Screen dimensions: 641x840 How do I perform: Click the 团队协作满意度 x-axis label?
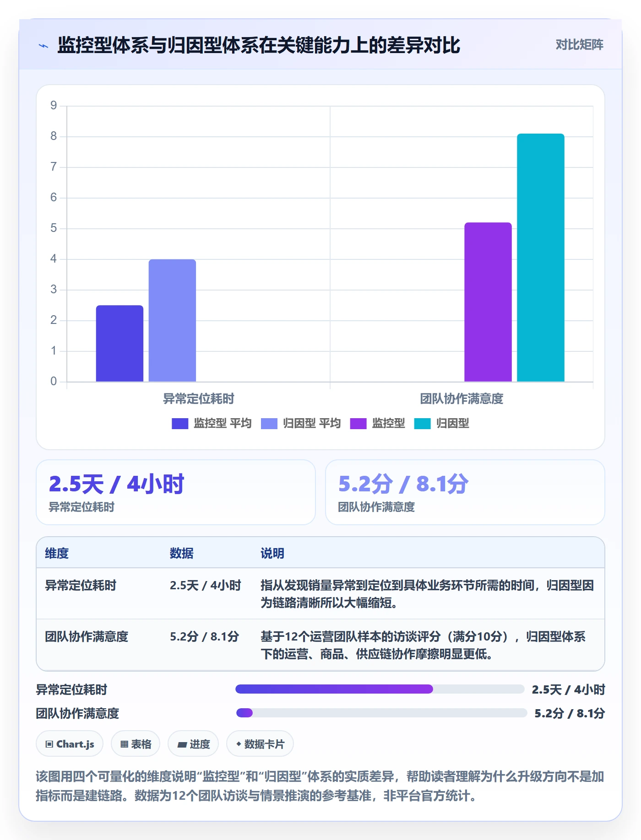pos(462,399)
